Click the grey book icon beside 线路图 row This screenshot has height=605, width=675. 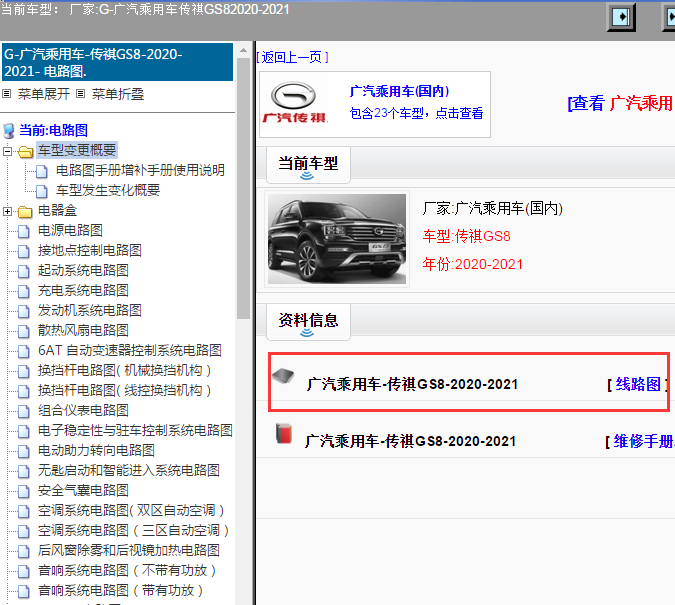click(x=283, y=376)
